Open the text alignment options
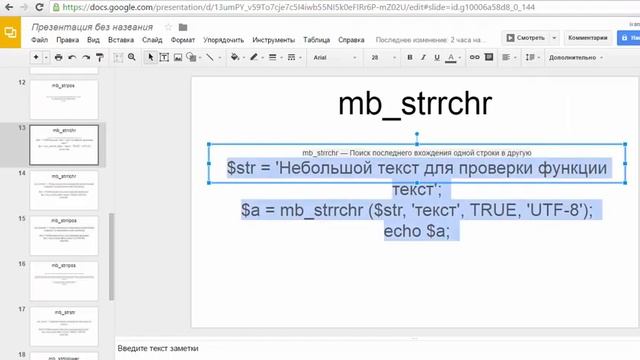 pos(506,58)
